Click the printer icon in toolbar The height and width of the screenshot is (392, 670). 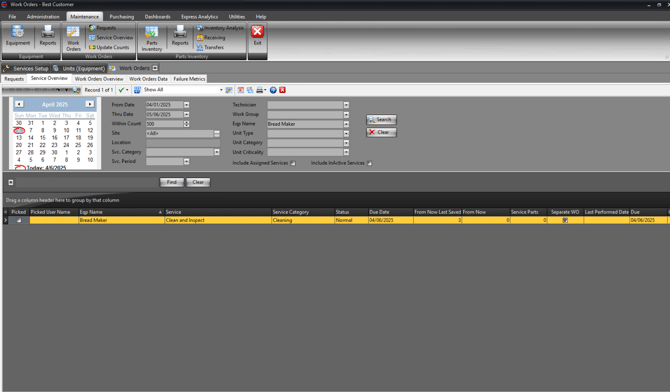(259, 90)
